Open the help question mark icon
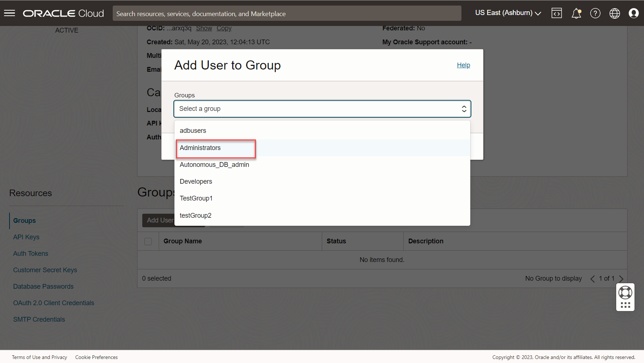The width and height of the screenshot is (644, 363). (x=595, y=13)
